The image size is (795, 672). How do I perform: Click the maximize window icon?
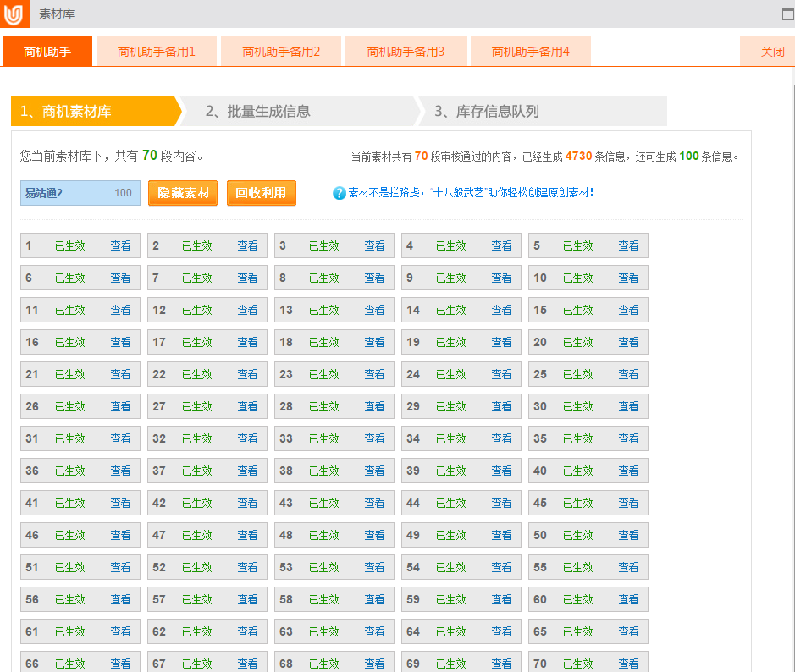[x=787, y=14]
